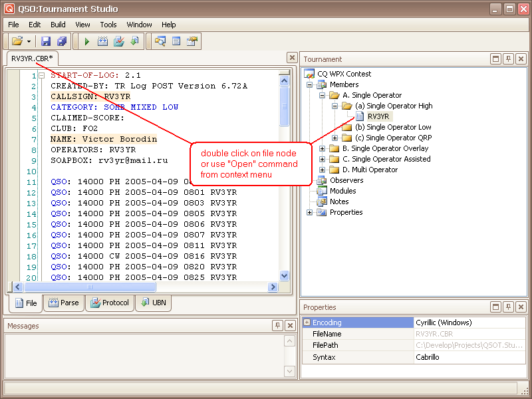Expand the D. Multi Operator folder
This screenshot has height=399, width=532.
323,170
